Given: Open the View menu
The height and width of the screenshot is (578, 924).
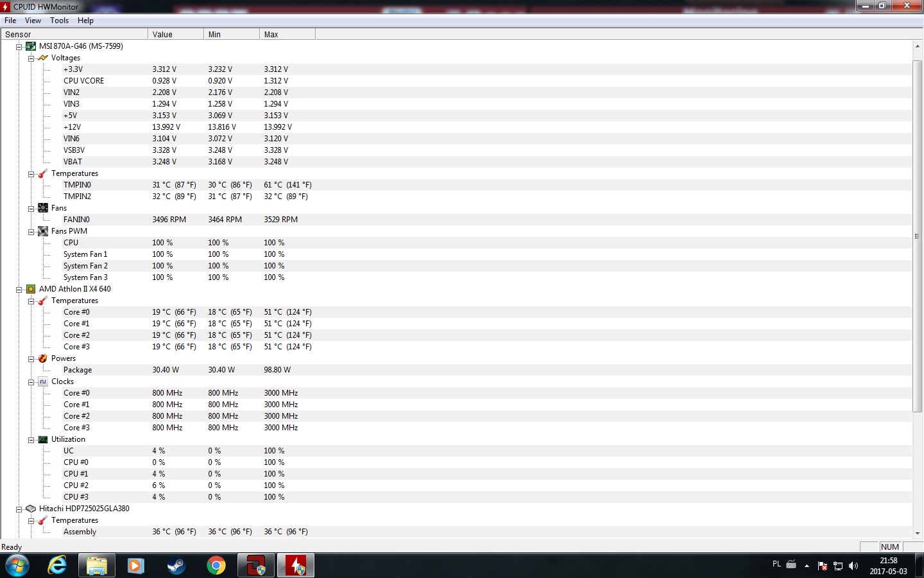Looking at the screenshot, I should (33, 21).
